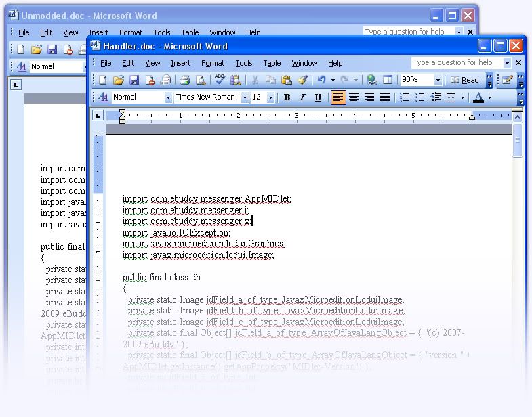Toggle Align Left alignment
532x417 pixels.
point(338,97)
